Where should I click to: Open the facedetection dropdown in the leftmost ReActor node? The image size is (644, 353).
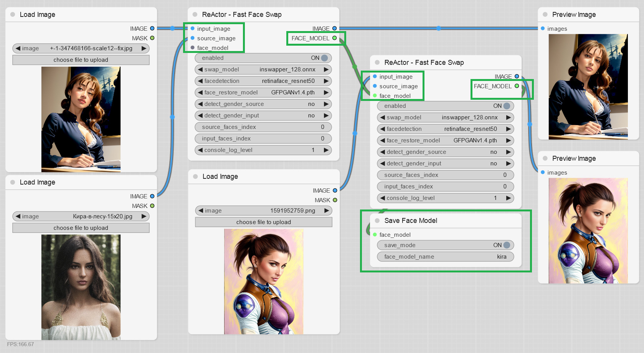click(263, 81)
